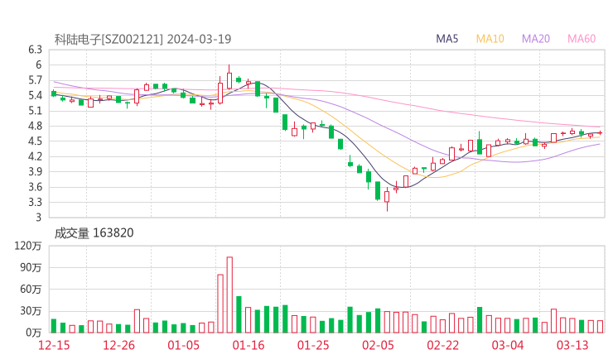Click the lowest candlestick near 3.3 price

(x=387, y=199)
